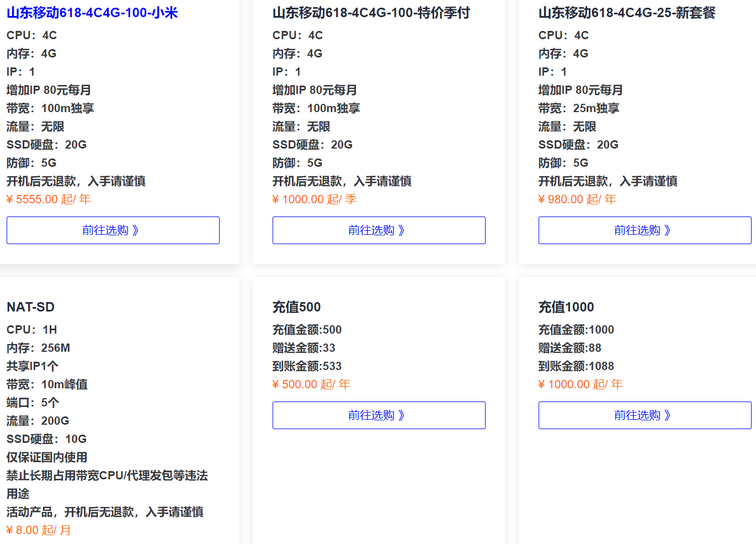The width and height of the screenshot is (756, 544).
Task: Click 赠送金额:88 text
Action: point(570,348)
